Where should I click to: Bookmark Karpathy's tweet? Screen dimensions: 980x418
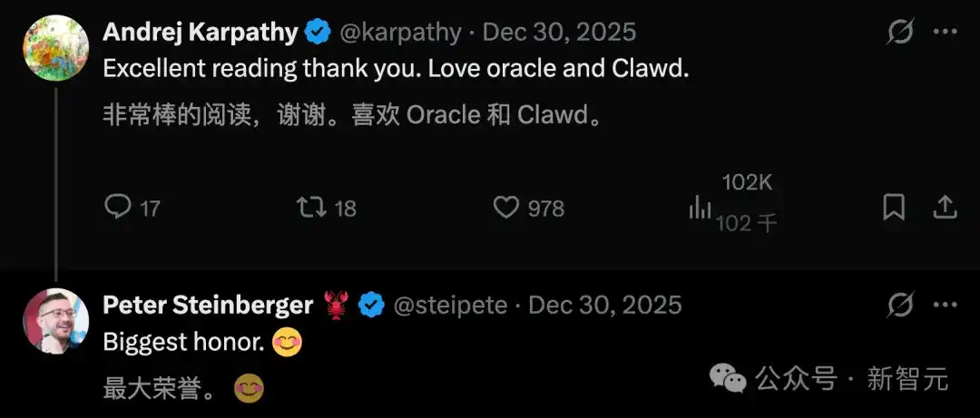tap(894, 208)
